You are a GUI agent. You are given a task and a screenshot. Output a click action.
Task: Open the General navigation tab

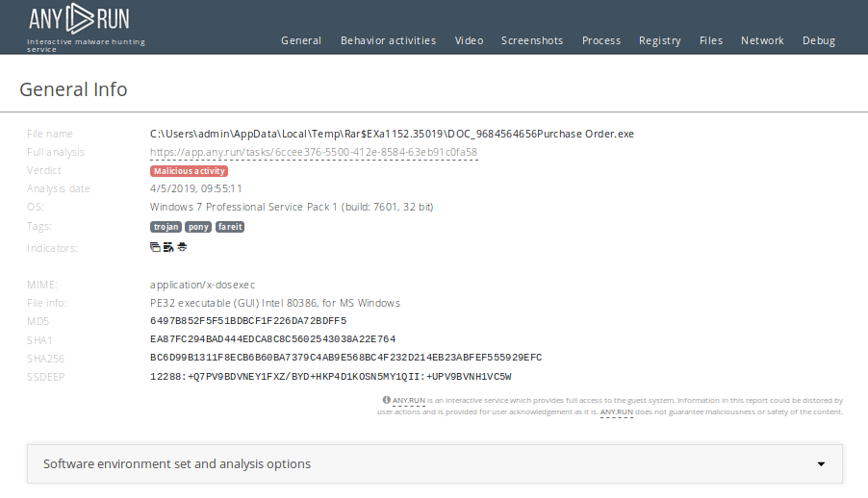(301, 40)
